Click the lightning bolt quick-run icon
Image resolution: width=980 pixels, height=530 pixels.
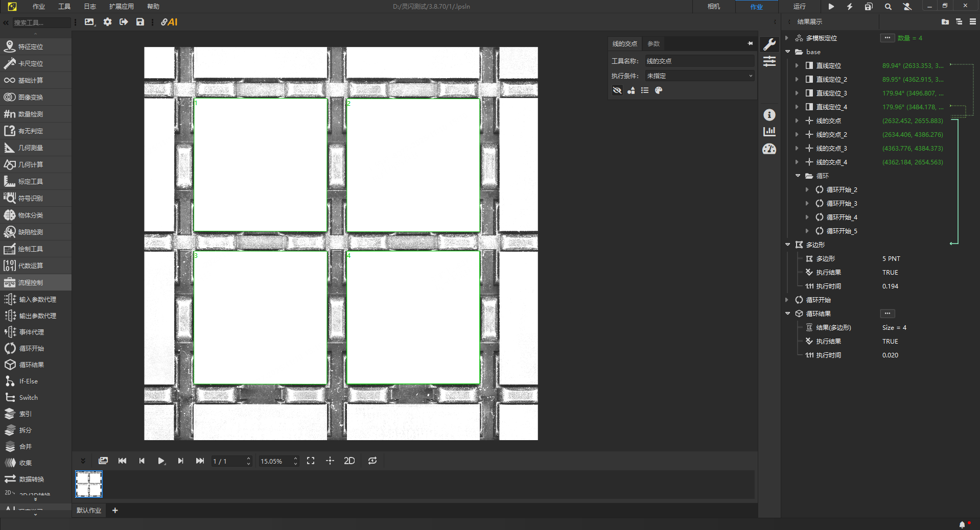pos(849,7)
